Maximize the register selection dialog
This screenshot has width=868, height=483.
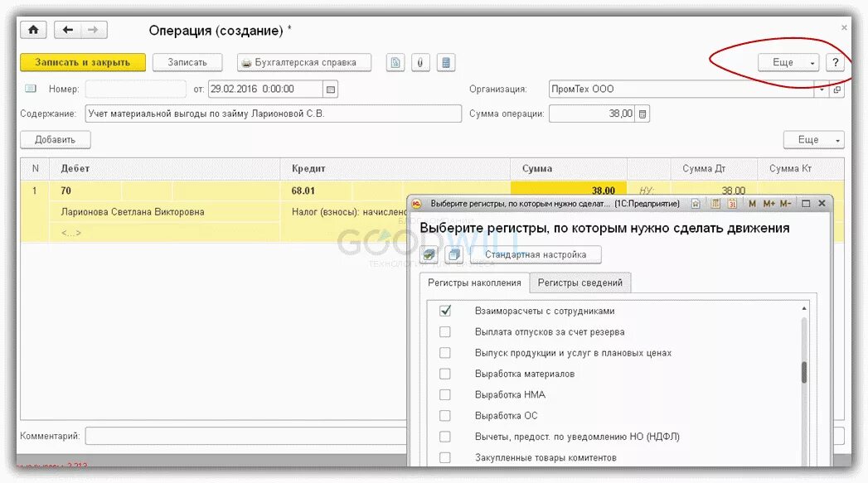(806, 204)
